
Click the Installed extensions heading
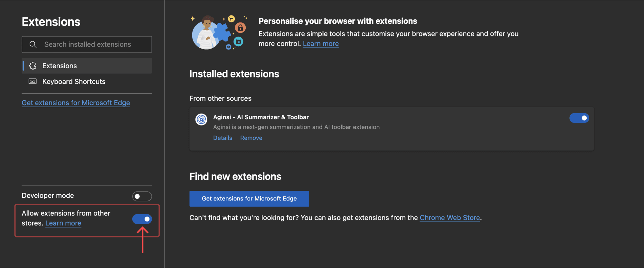tap(234, 74)
